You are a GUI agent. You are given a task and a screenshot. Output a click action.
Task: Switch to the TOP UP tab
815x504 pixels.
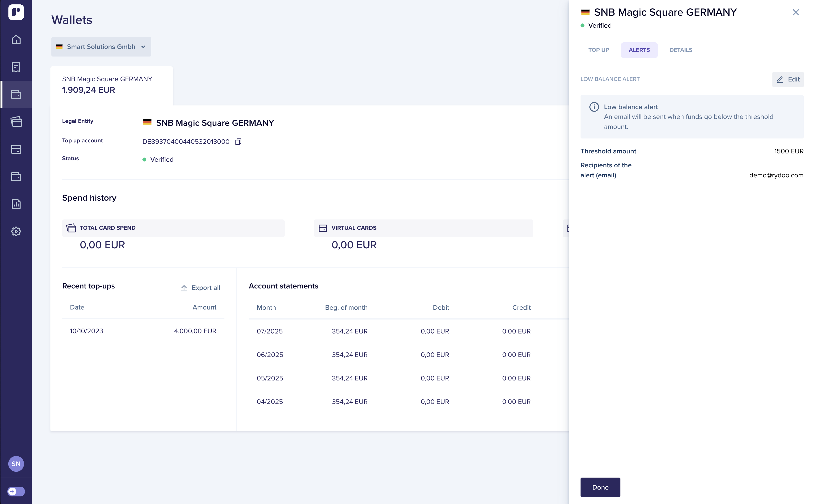pos(598,50)
